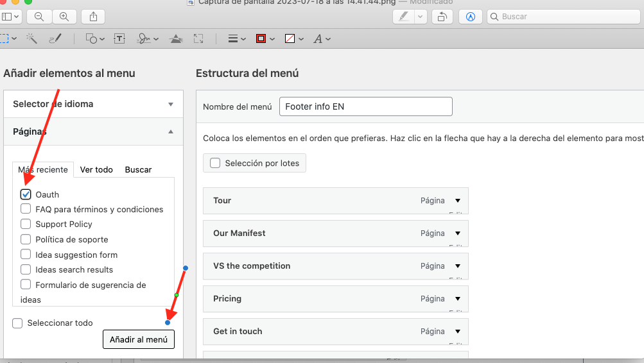Expand the Pricing menu item arrow
Screen dimensions: 644x363
point(458,299)
